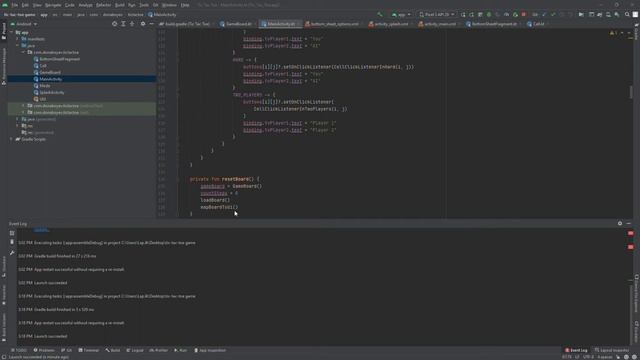
Task: Select the Util file in project tree
Action: [42, 99]
